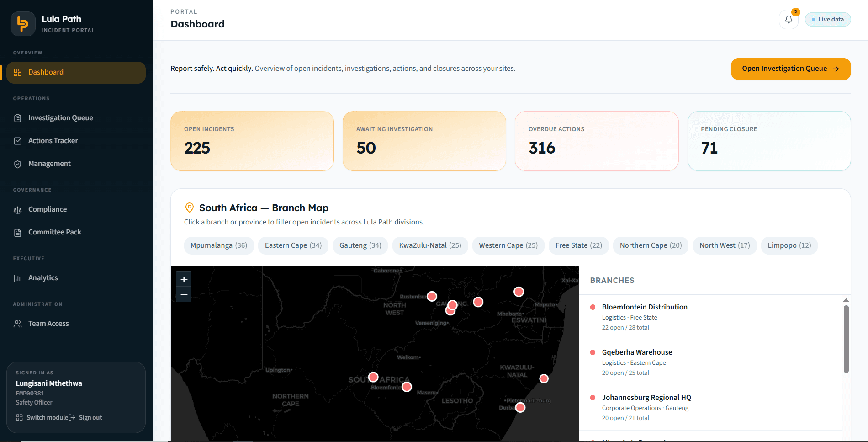Viewport: 868px width, 442px height.
Task: Open the Awaiting Investigation 50 card
Action: [x=424, y=141]
